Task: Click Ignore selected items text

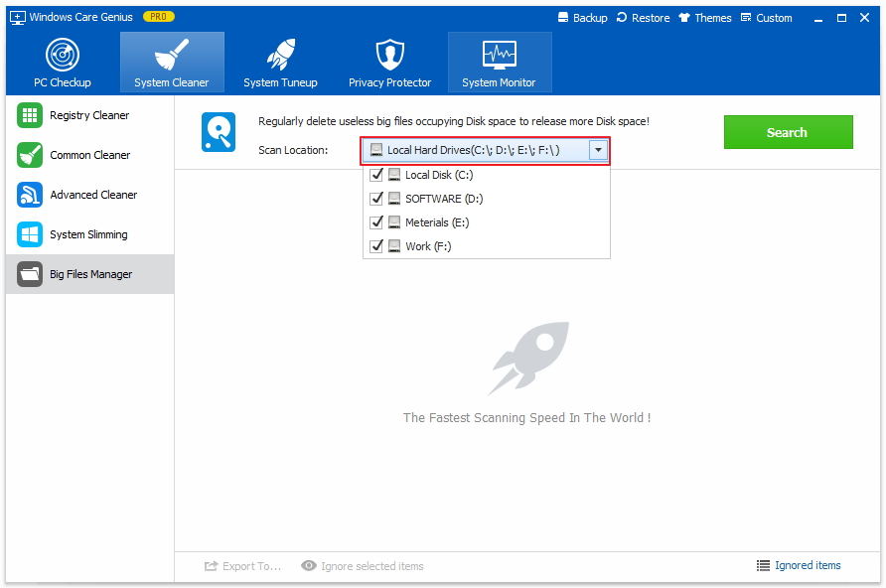Action: [372, 566]
